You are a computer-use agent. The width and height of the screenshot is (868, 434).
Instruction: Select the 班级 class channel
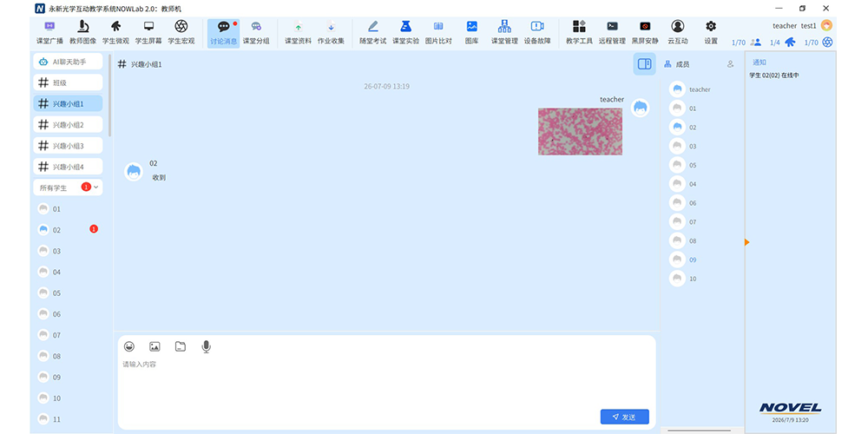(x=68, y=82)
